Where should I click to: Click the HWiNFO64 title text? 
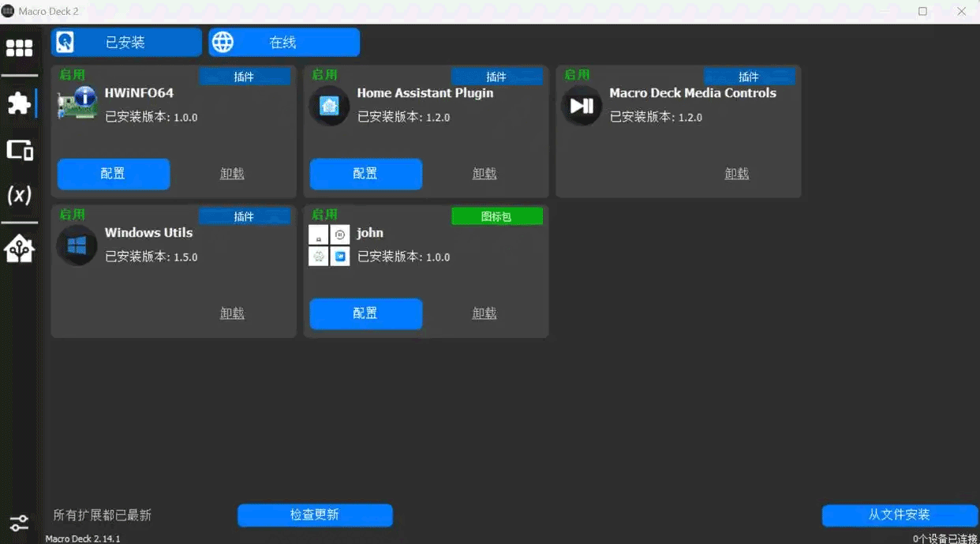(139, 93)
